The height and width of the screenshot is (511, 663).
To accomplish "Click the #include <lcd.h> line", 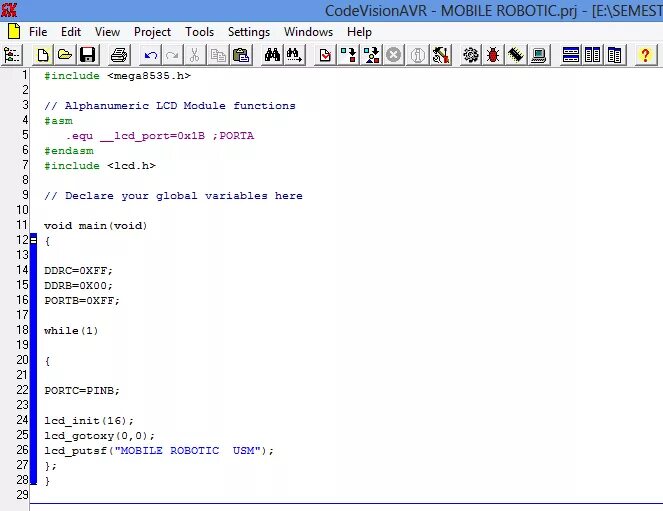I will pos(100,166).
